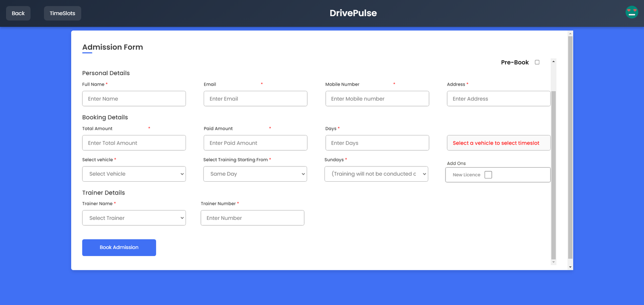Focus the Enter Address field
The height and width of the screenshot is (305, 644).
499,98
